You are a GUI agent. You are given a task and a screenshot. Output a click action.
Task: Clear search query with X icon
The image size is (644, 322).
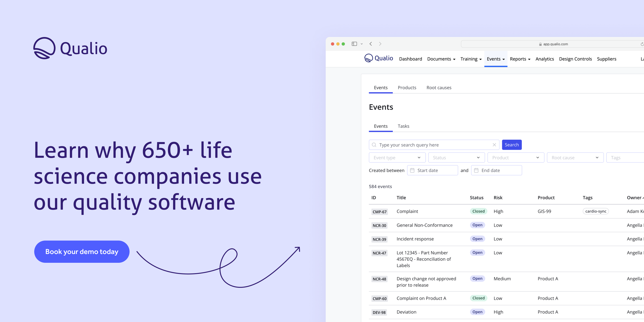point(494,145)
